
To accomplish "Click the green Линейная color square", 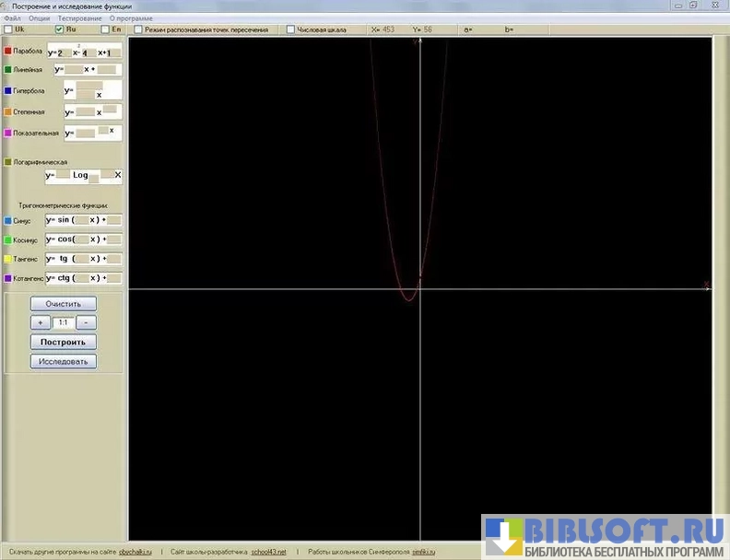I will pos(7,69).
